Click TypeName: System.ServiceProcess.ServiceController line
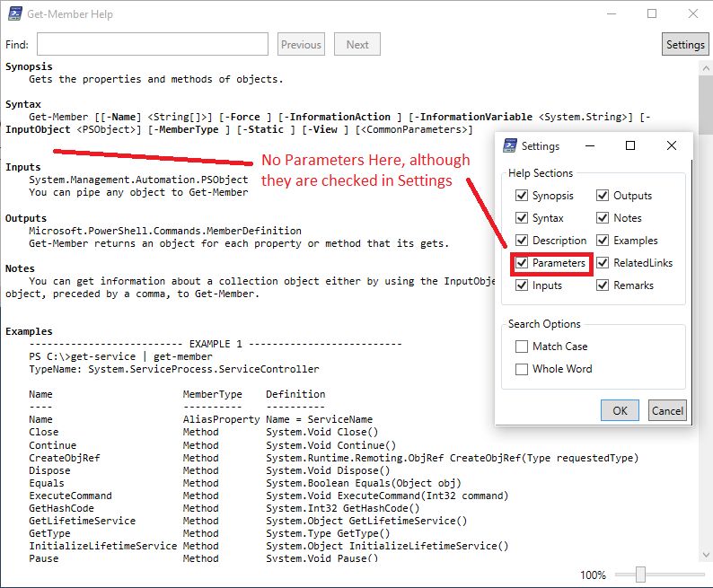The width and height of the screenshot is (713, 588). (174, 369)
